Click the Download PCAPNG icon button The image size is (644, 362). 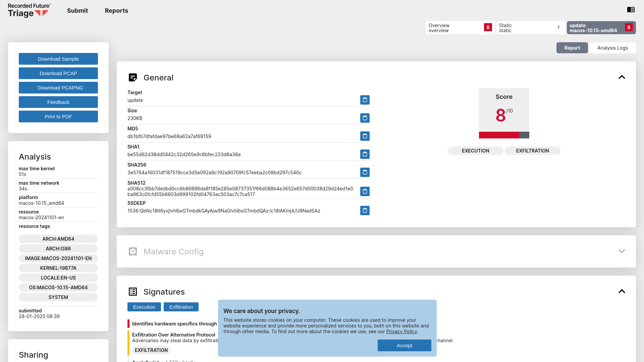tap(58, 87)
